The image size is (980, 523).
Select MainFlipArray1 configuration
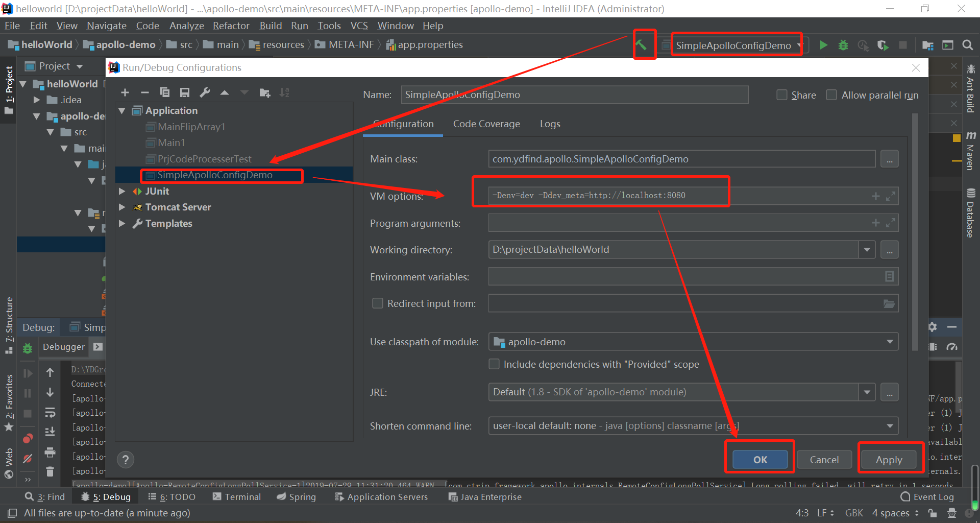191,127
